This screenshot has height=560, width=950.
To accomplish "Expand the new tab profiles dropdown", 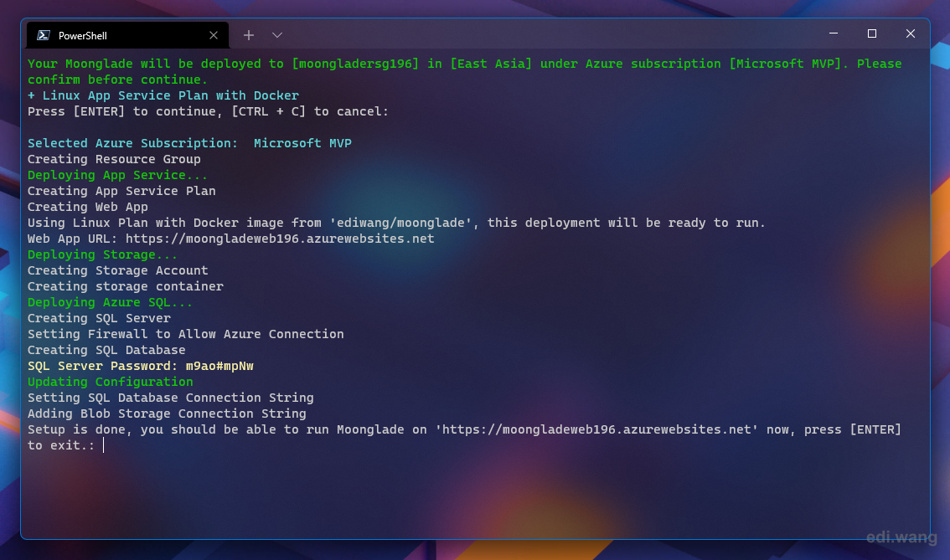I will point(277,35).
